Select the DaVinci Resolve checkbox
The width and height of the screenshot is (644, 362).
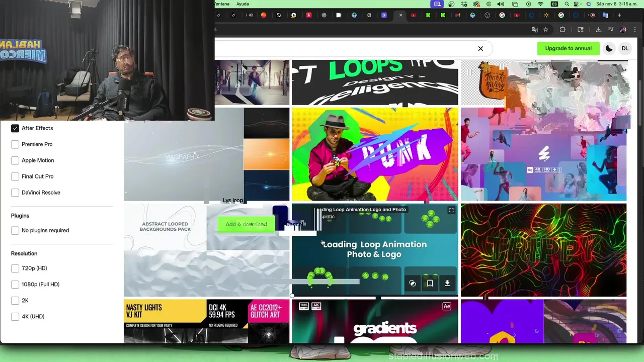(15, 193)
